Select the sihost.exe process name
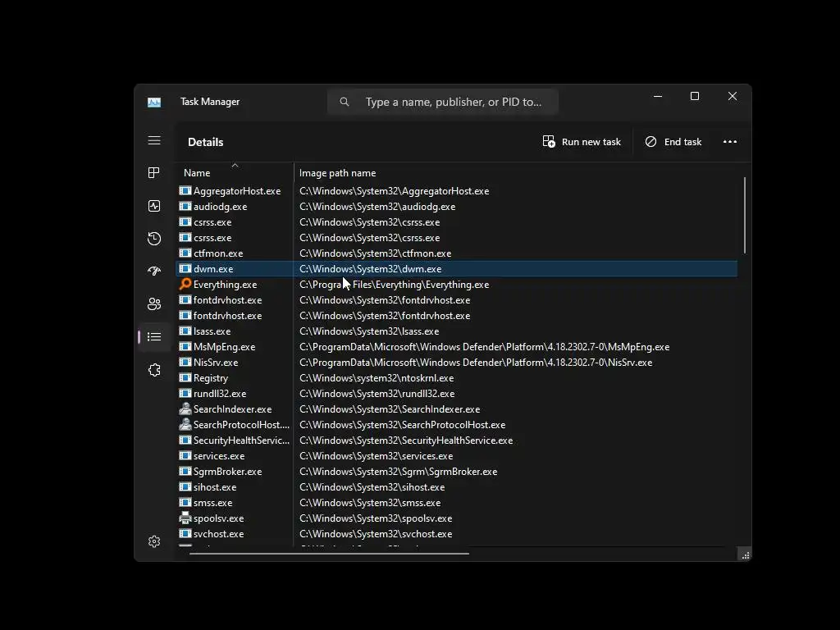Viewport: 840px width, 630px height. click(215, 487)
